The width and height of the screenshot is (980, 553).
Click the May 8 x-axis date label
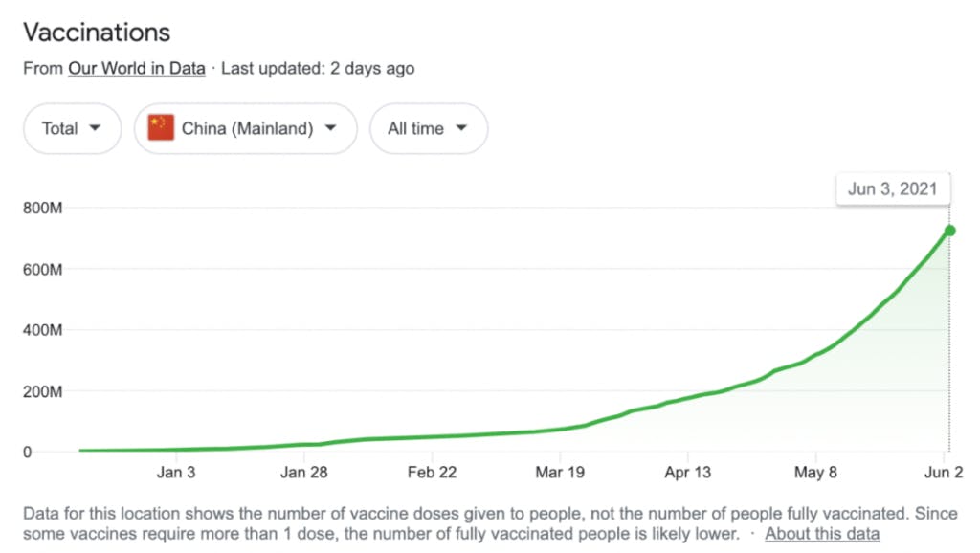815,472
